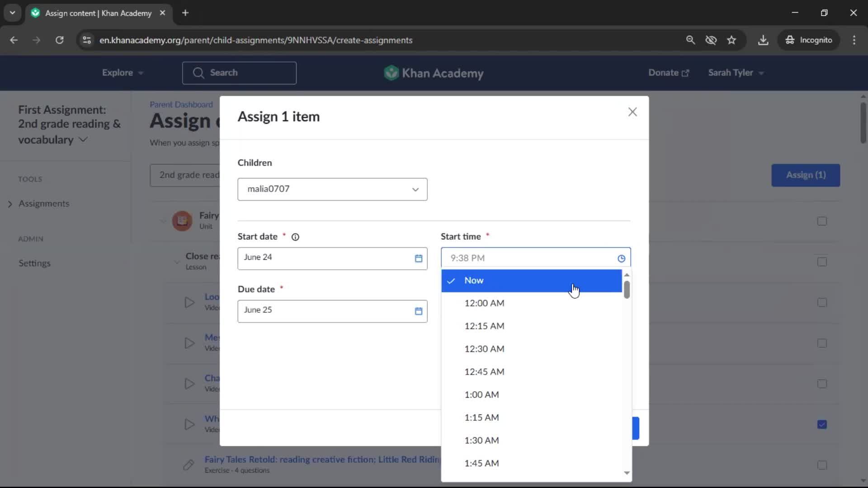Reload the page
Viewport: 868px width, 488px height.
pos(59,40)
